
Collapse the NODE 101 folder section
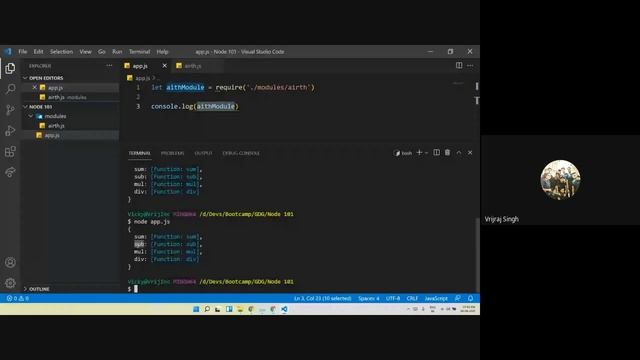25,107
